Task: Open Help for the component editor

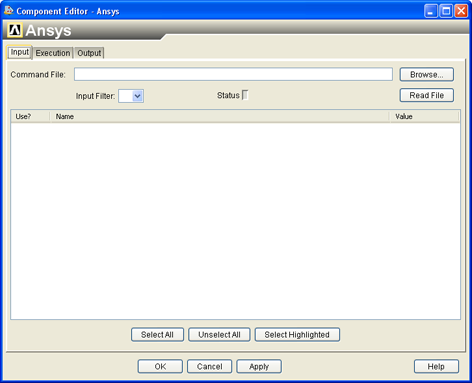Action: coord(436,366)
